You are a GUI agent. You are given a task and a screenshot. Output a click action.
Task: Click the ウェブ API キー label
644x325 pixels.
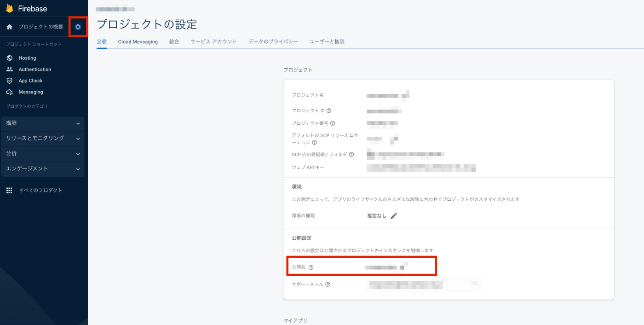[308, 167]
